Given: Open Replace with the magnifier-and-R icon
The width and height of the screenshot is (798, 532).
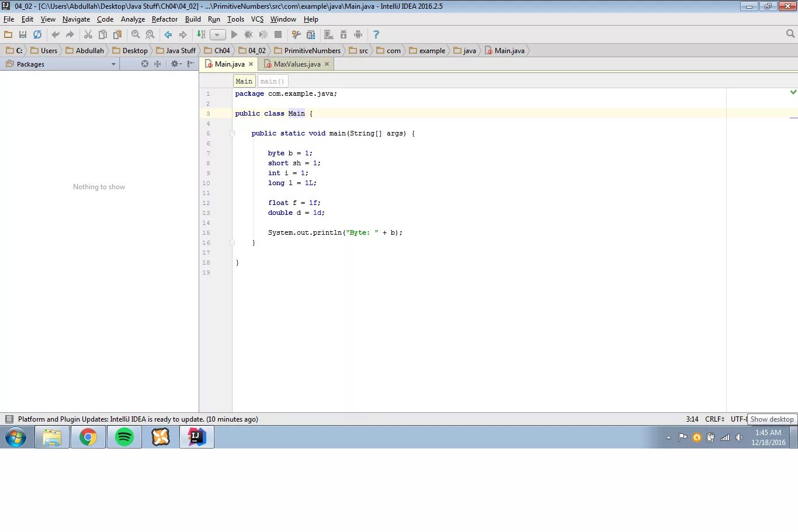Looking at the screenshot, I should 150,34.
